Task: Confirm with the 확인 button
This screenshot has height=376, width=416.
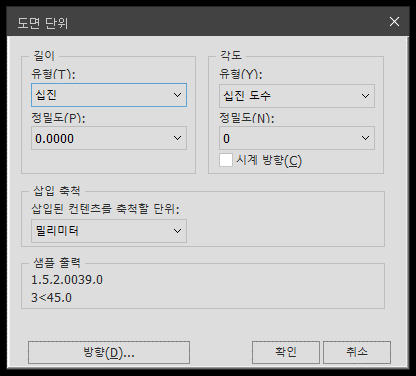Action: coord(286,352)
